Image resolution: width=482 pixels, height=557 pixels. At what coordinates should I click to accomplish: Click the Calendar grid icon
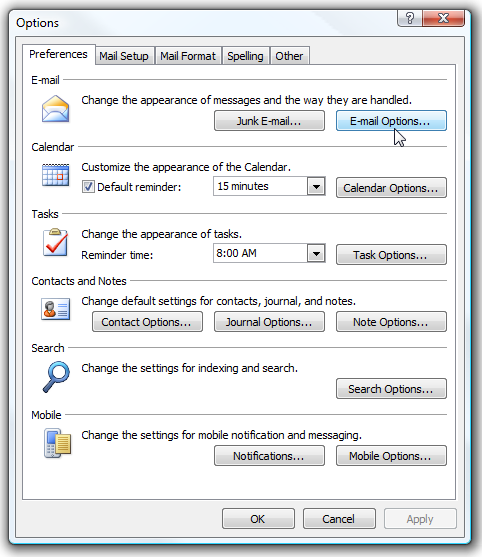[x=55, y=175]
